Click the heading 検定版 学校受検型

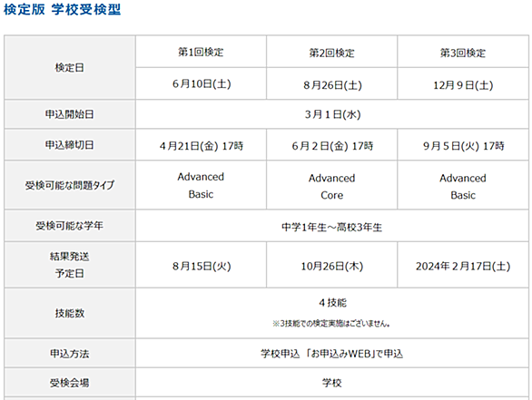(x=62, y=9)
